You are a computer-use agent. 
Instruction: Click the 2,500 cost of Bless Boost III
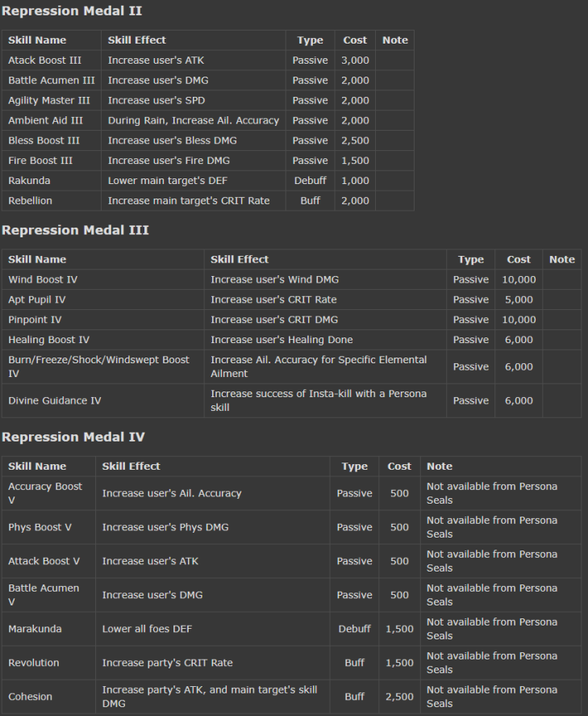[356, 140]
